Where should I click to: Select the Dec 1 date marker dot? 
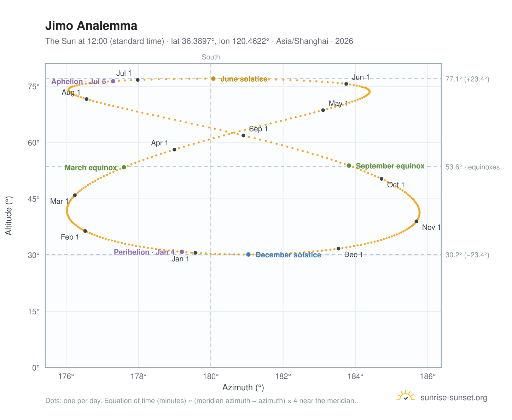click(x=338, y=249)
